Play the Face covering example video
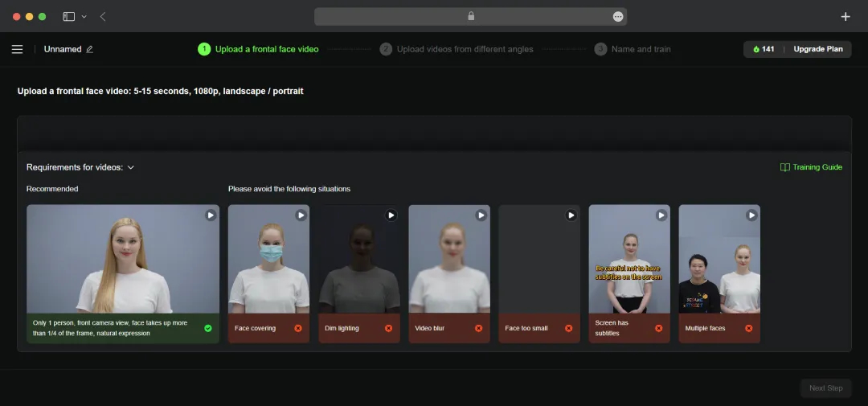The height and width of the screenshot is (406, 868). click(x=301, y=215)
